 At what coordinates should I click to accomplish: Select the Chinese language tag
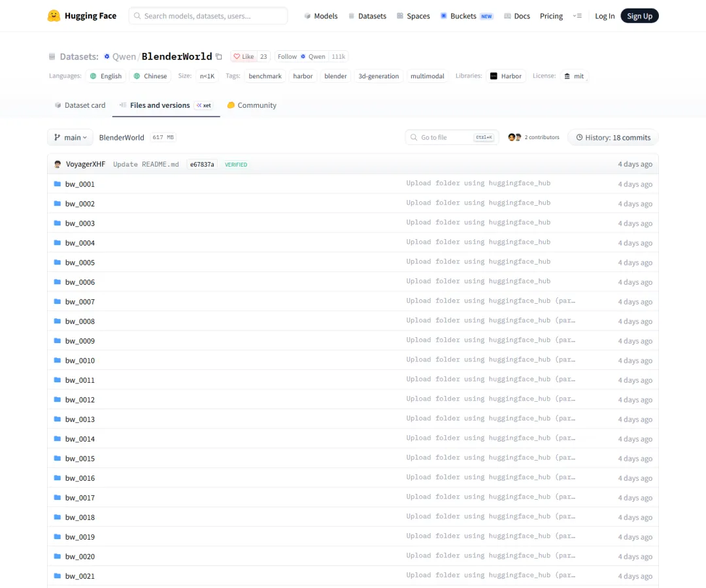[x=150, y=76]
